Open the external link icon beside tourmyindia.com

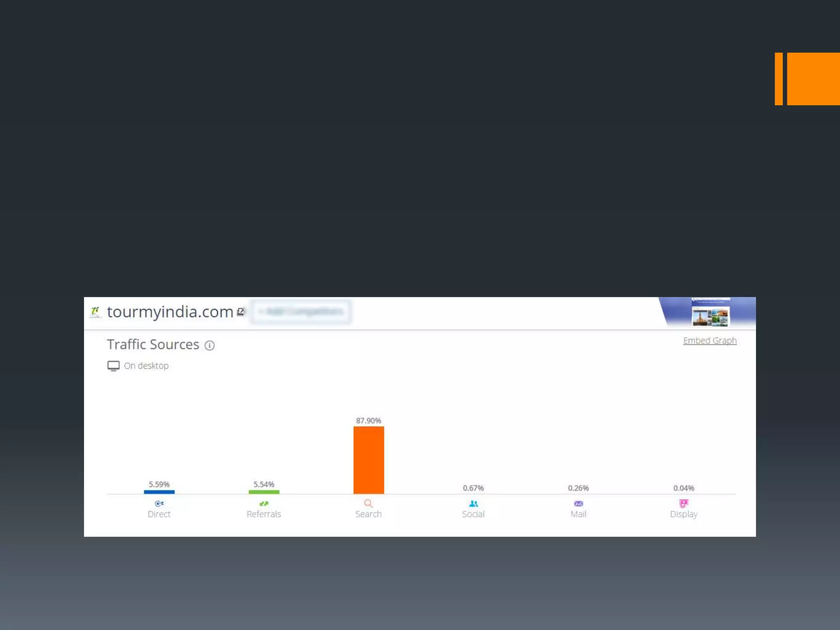coord(241,312)
